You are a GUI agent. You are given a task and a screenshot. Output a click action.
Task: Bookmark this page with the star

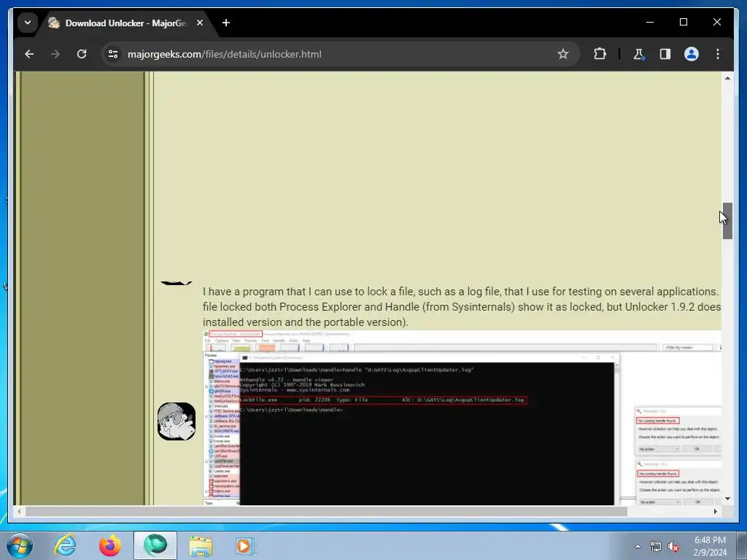click(562, 54)
